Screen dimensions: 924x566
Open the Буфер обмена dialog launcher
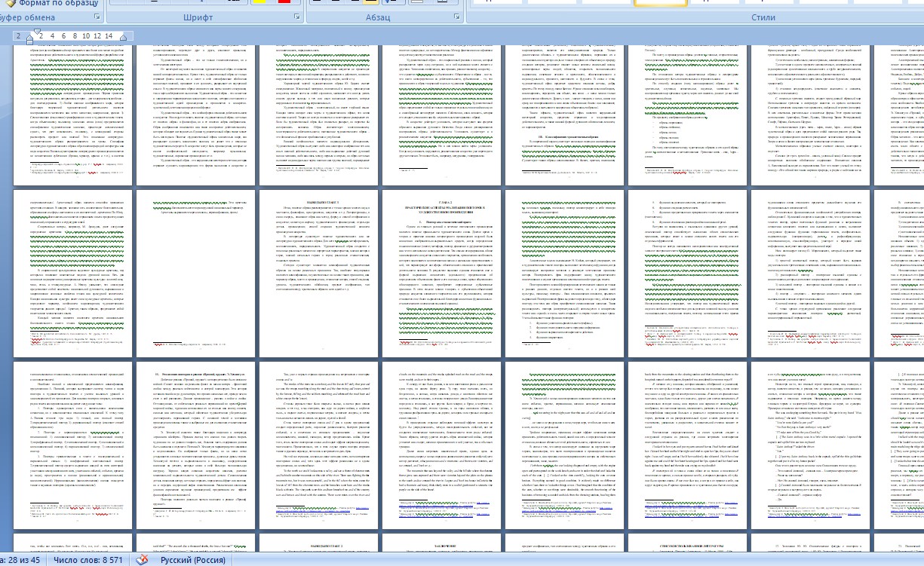tap(97, 17)
